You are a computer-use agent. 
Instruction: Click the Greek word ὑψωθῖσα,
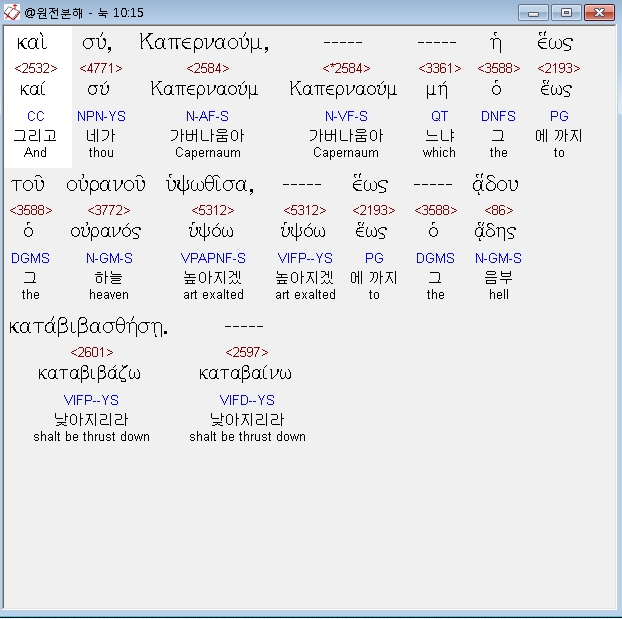(210, 185)
